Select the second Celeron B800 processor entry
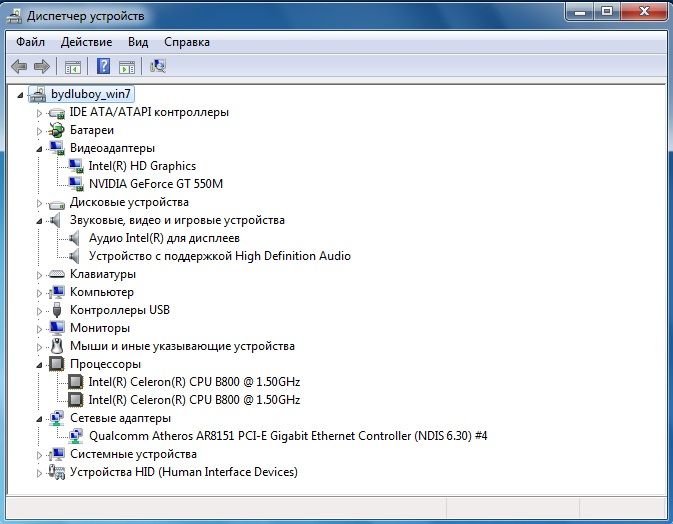Image resolution: width=673 pixels, height=524 pixels. (x=194, y=400)
